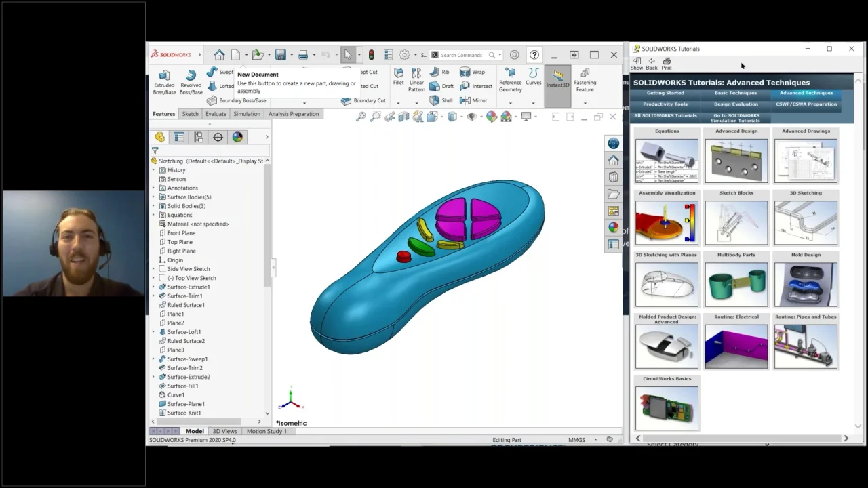Viewport: 868px width, 488px height.
Task: Choose the Fillet feature tool
Action: pos(398,77)
